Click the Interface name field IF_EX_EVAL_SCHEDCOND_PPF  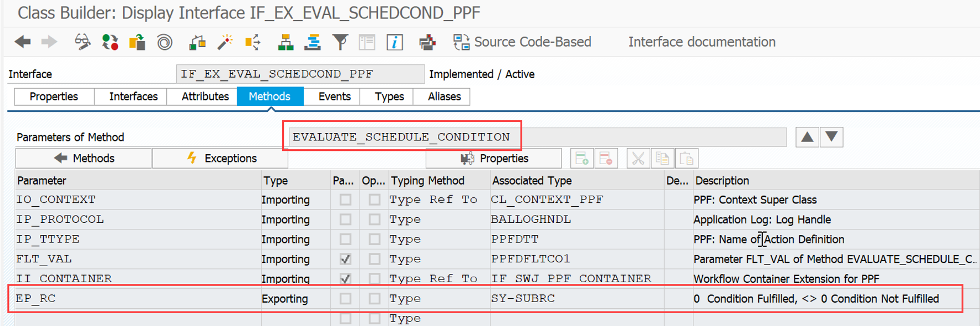[x=300, y=74]
